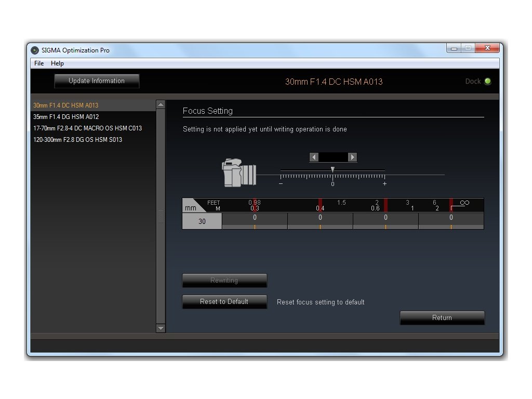Open the Help menu
The image size is (532, 399).
pyautogui.click(x=57, y=63)
